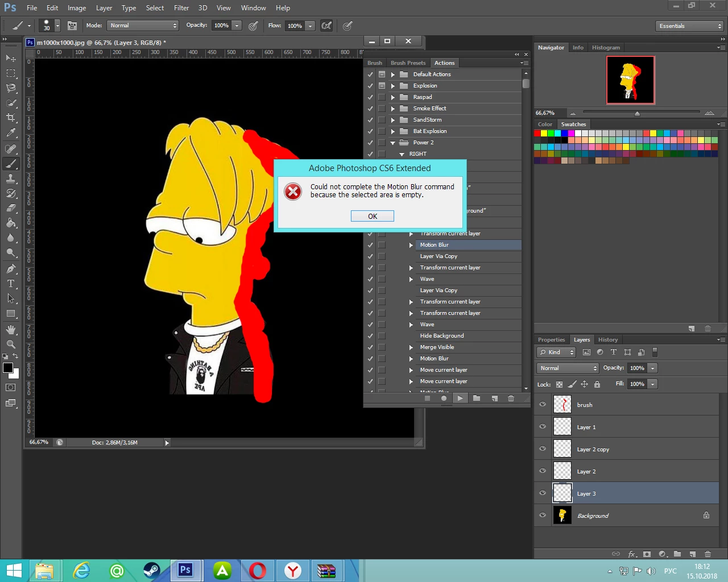Open the Essentials workspace dropdown
The image size is (728, 582).
(689, 26)
